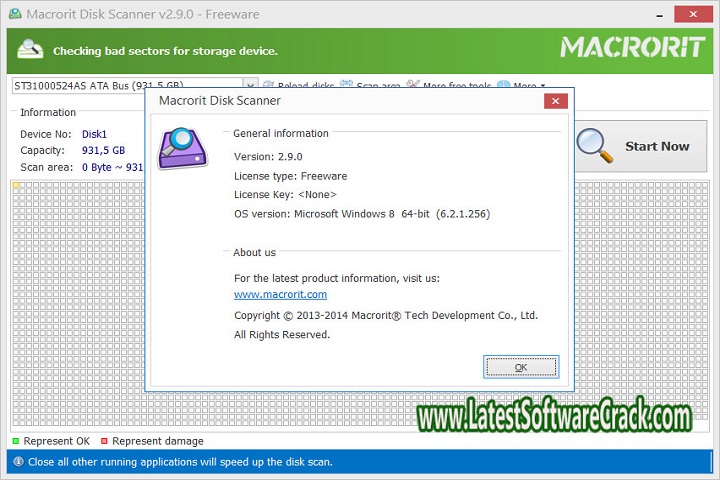720x480 pixels.
Task: Click the Reload disks toolbar item
Action: (x=299, y=85)
